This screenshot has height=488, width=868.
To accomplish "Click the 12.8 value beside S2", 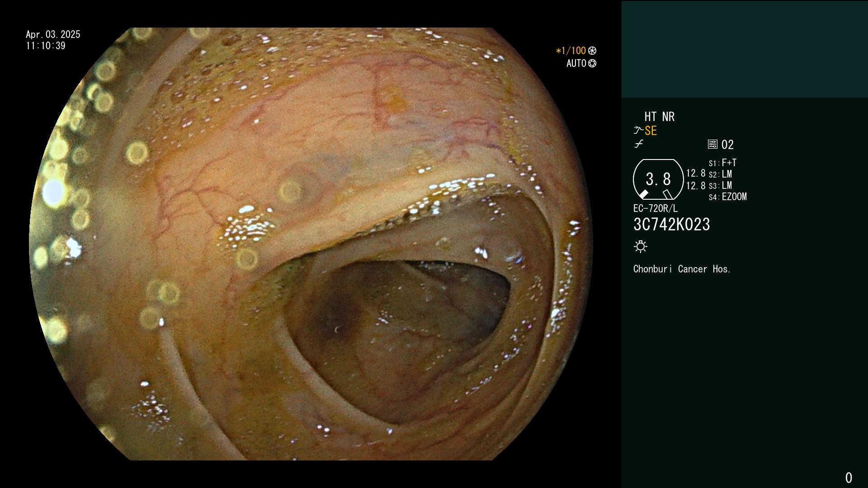I will [x=696, y=174].
